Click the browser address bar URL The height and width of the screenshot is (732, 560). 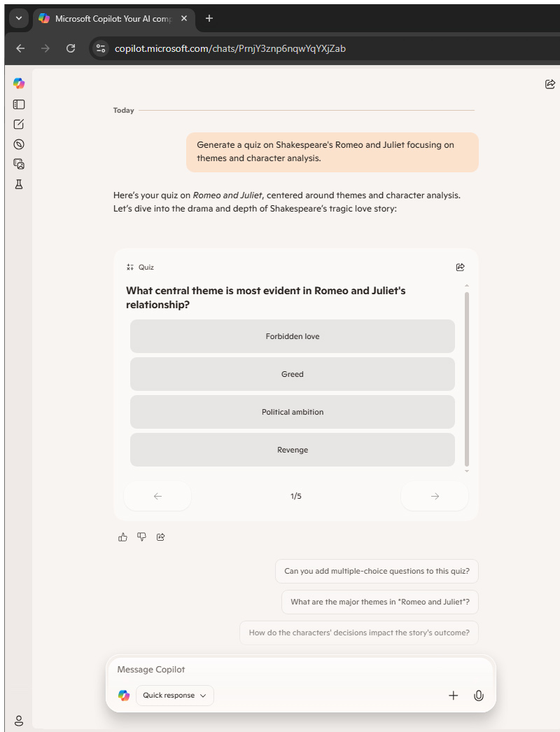[x=230, y=48]
